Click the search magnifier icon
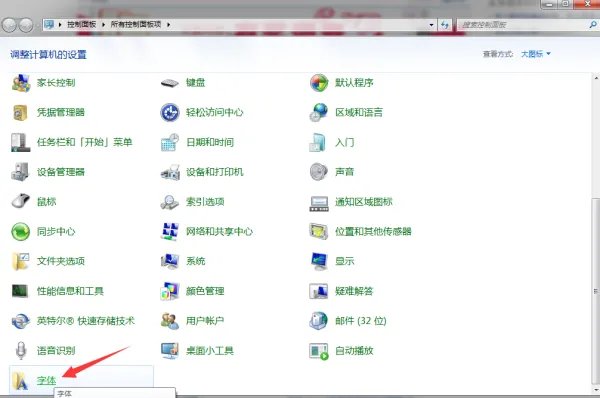 (x=593, y=24)
